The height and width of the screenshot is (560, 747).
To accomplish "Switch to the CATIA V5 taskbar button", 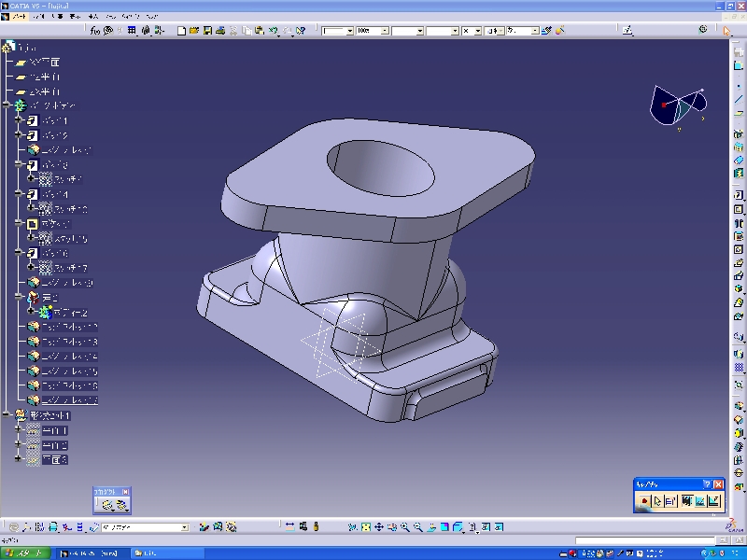I will 93,553.
